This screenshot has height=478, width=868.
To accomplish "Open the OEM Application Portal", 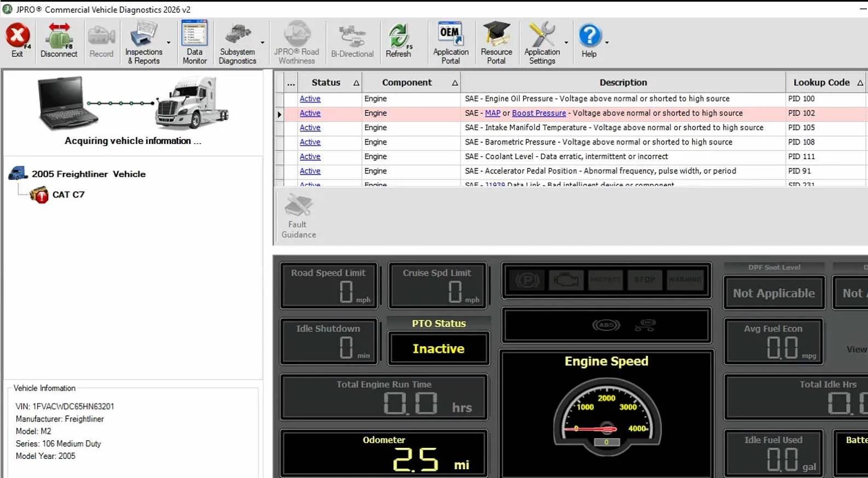I will click(x=451, y=43).
